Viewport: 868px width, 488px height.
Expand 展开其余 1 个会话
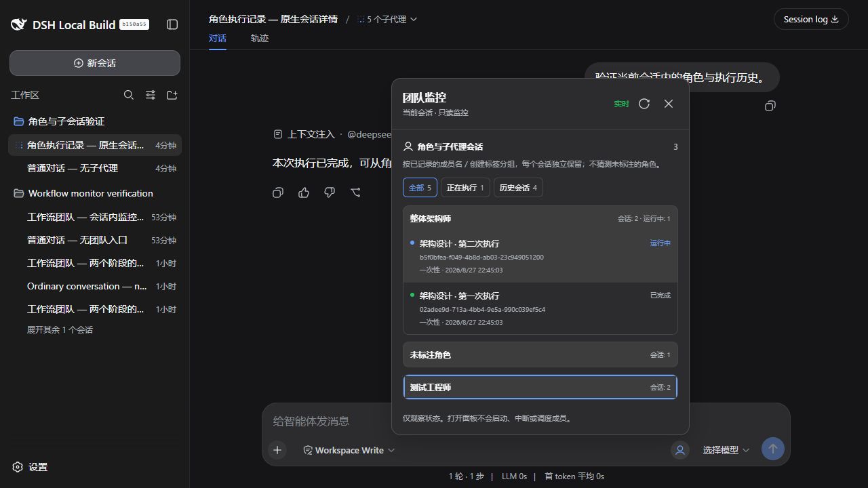tap(60, 330)
